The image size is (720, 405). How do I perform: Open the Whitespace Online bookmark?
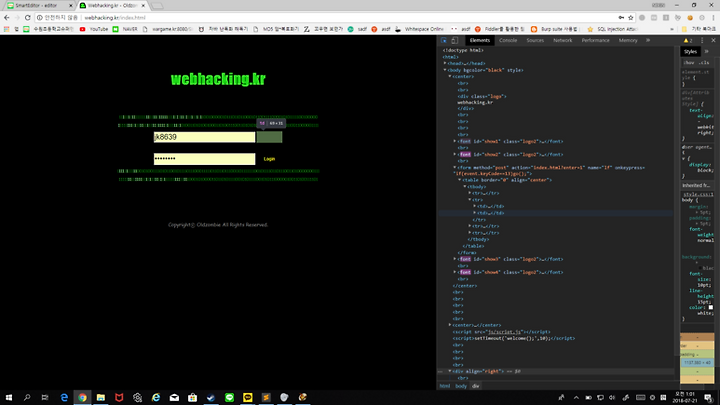[419, 29]
